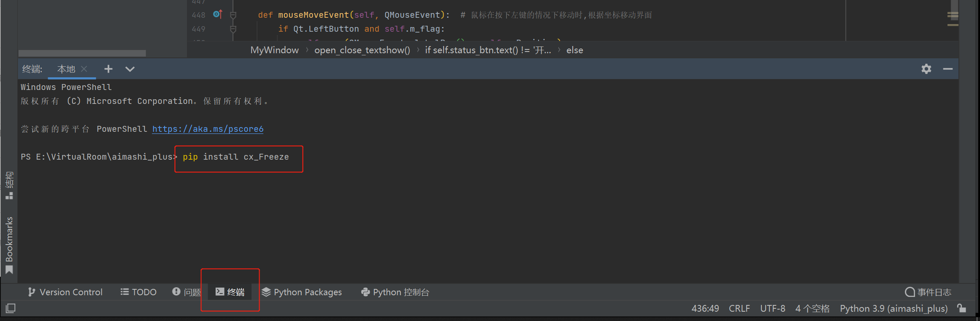
Task: Hide the terminal panel with minus icon
Action: (x=948, y=69)
